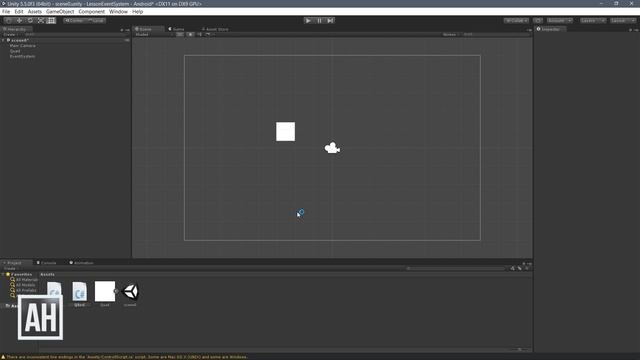Step forward one frame
Screen dimensions: 640x360
coord(330,20)
